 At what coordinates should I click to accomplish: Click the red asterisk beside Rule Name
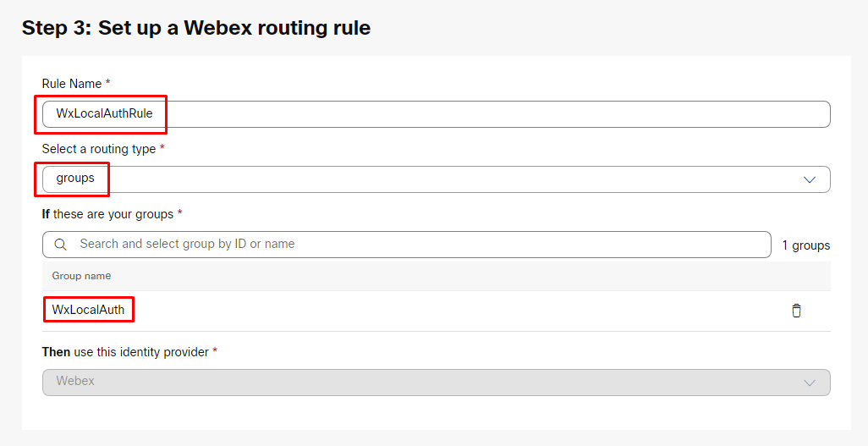108,83
